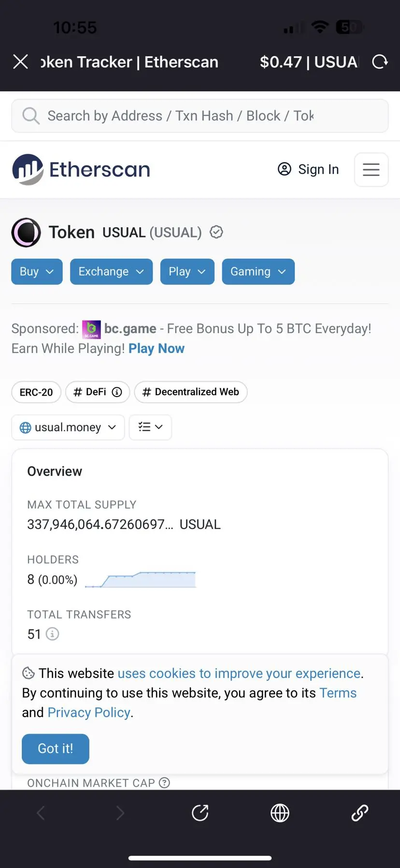Tap the verified checkmark badge next to USUAL

click(x=216, y=233)
